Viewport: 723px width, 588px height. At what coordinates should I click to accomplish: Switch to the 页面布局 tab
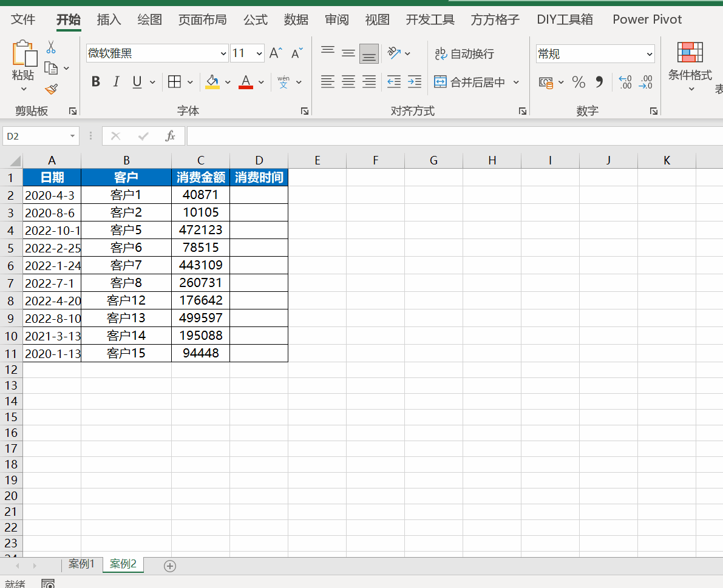coord(202,19)
